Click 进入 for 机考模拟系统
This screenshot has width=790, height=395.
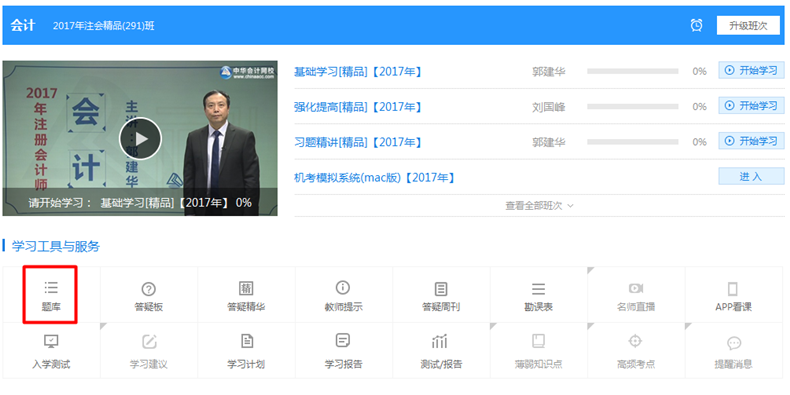[x=751, y=176]
